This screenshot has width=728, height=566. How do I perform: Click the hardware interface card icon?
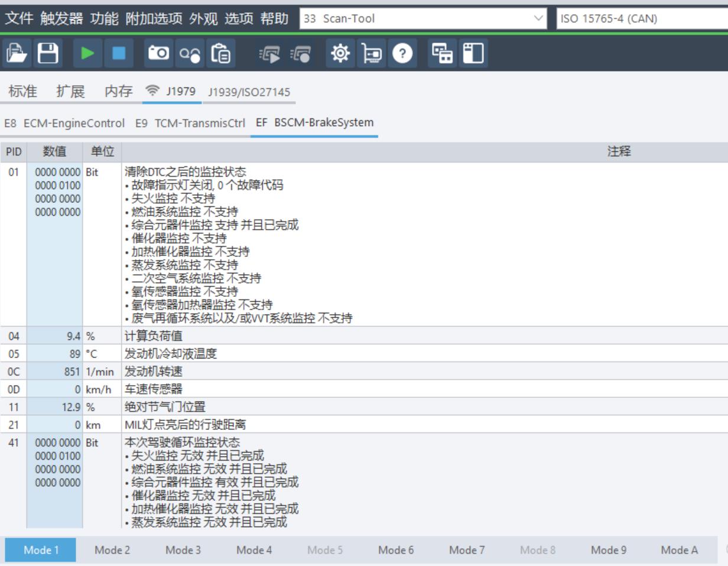[371, 54]
